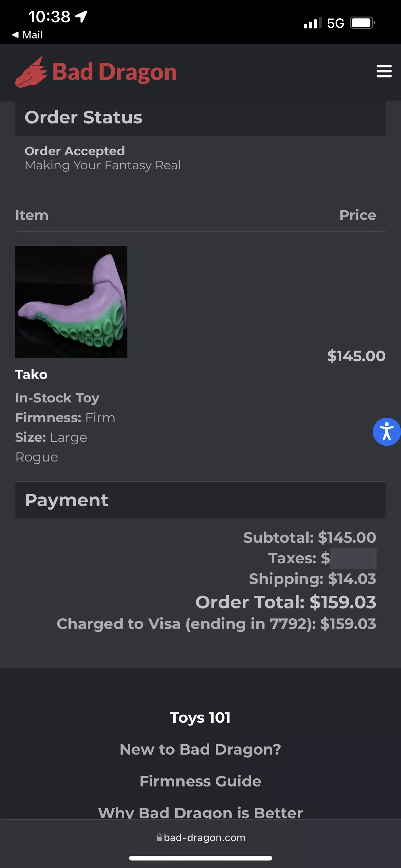
Task: Tap the cellular signal bars icon
Action: [x=312, y=23]
